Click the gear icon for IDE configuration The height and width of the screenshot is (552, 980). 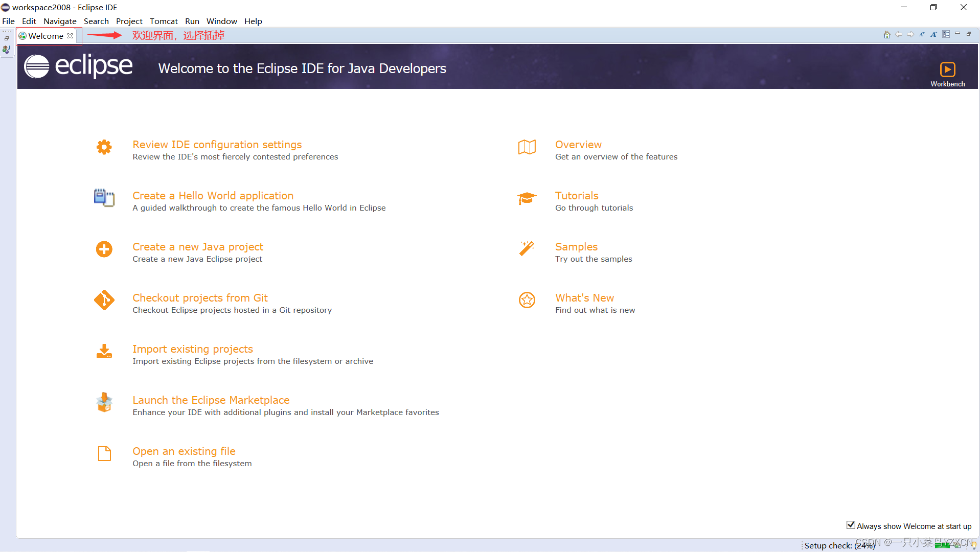pyautogui.click(x=104, y=147)
